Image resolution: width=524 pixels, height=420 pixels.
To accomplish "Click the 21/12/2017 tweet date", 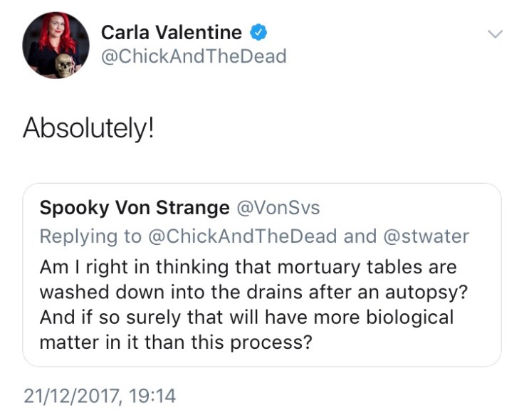I will coord(71,396).
